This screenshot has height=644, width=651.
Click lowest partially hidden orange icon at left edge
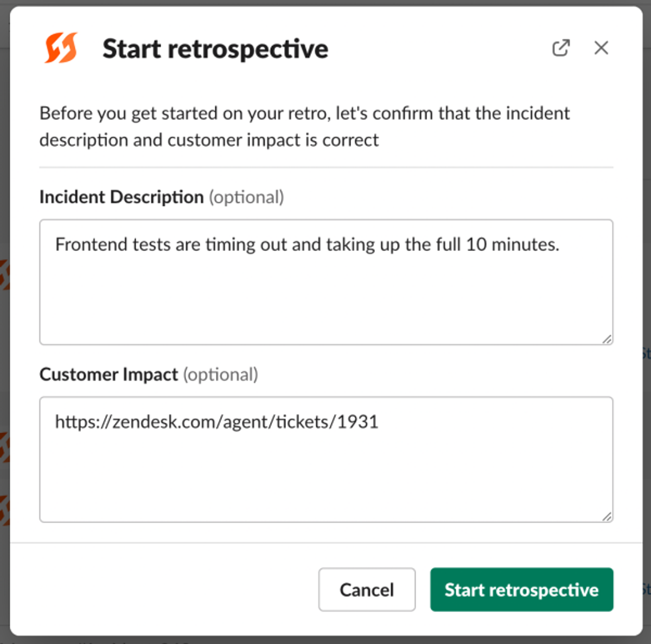point(4,510)
